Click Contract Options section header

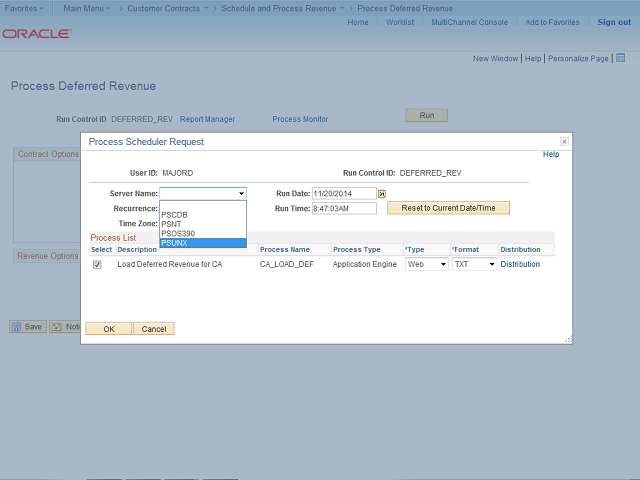tap(48, 154)
